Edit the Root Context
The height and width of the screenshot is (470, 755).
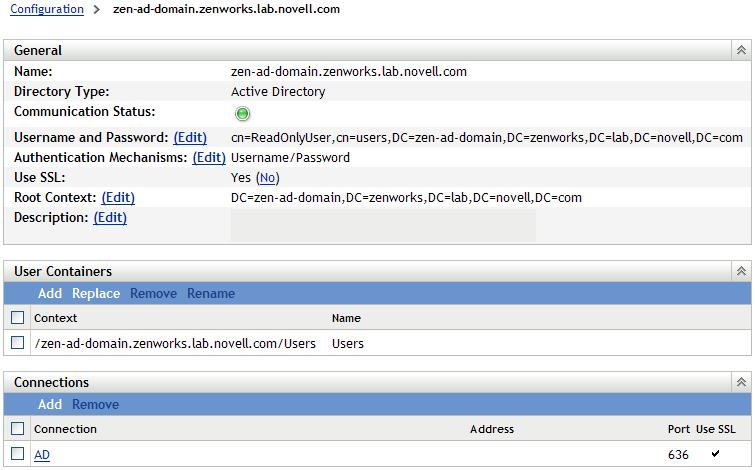point(118,197)
